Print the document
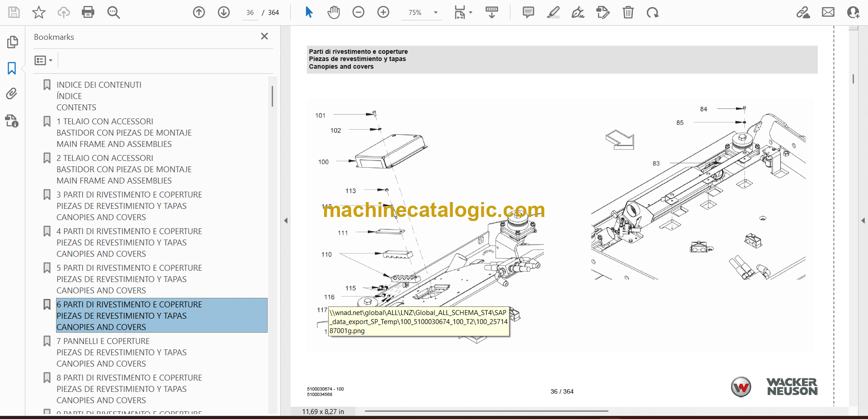Screen dimensions: 868x419 point(88,12)
